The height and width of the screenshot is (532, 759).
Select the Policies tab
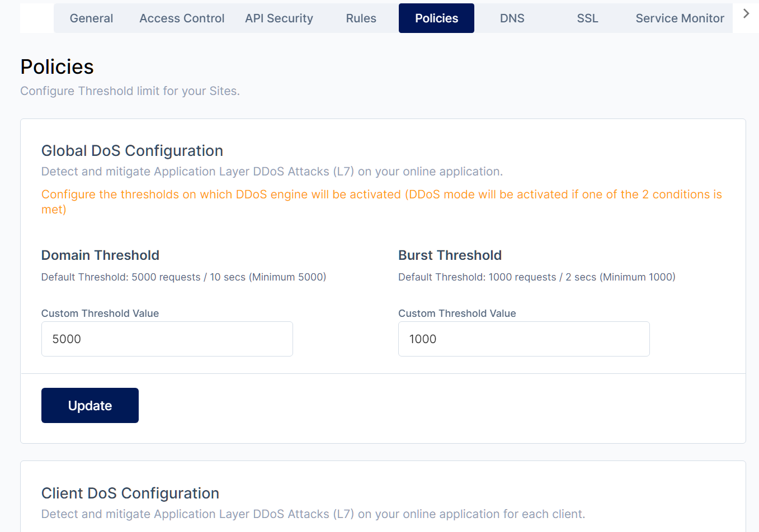436,18
